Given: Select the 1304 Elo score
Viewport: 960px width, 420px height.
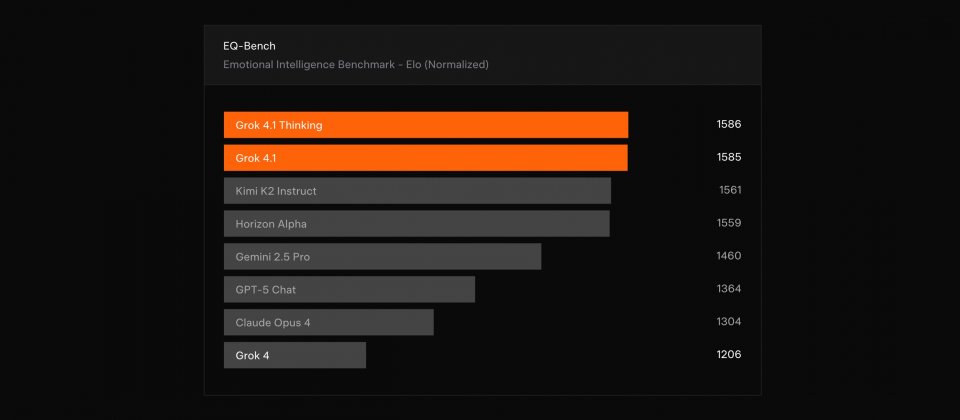Looking at the screenshot, I should 728,323.
